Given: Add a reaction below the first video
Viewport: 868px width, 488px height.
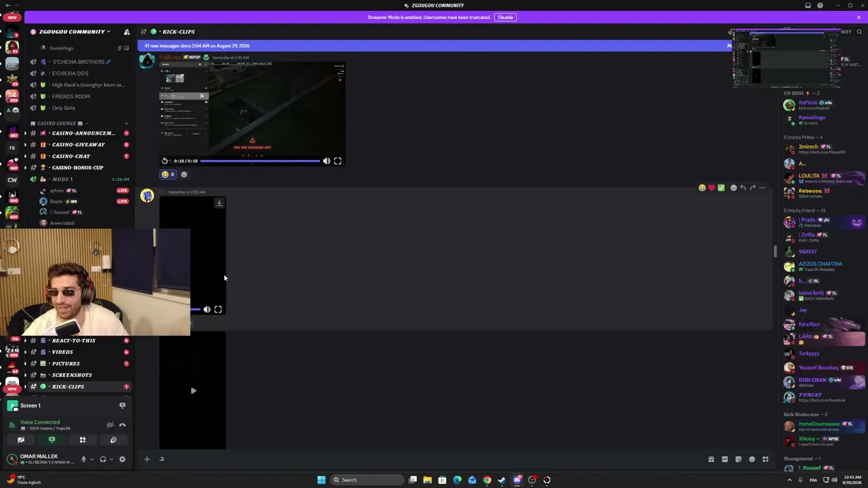Looking at the screenshot, I should click(x=184, y=174).
